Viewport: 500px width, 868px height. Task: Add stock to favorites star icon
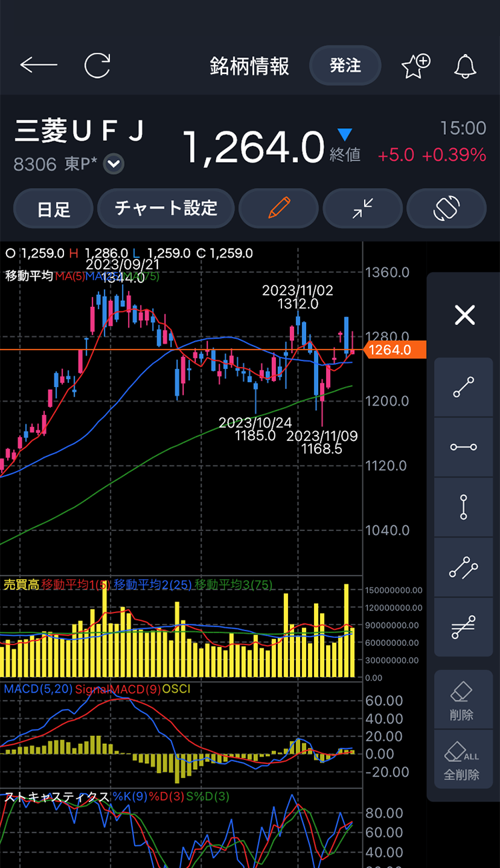pyautogui.click(x=416, y=65)
